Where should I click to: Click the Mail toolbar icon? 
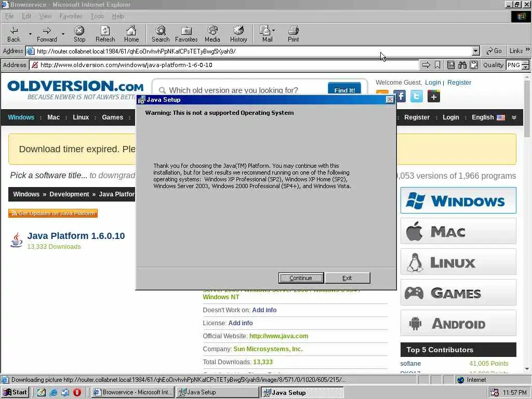click(x=265, y=34)
